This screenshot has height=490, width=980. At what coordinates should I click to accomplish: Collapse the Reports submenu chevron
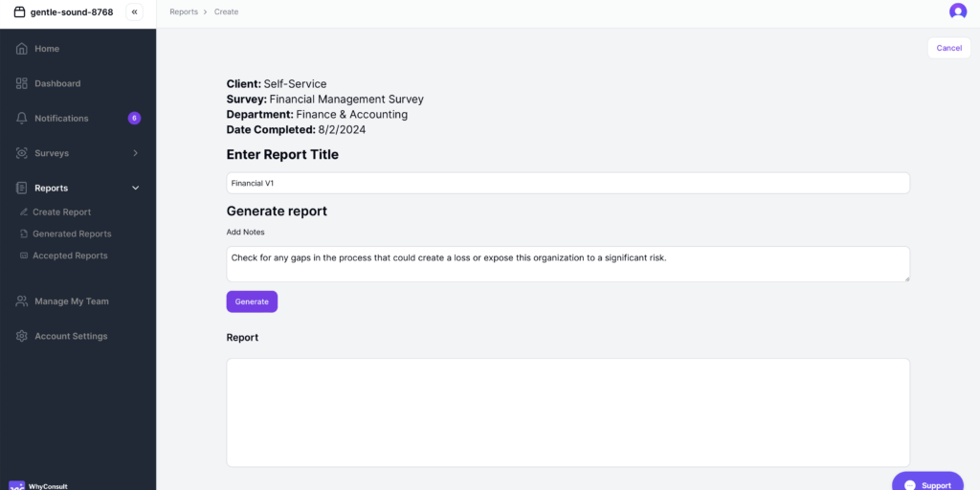tap(135, 189)
